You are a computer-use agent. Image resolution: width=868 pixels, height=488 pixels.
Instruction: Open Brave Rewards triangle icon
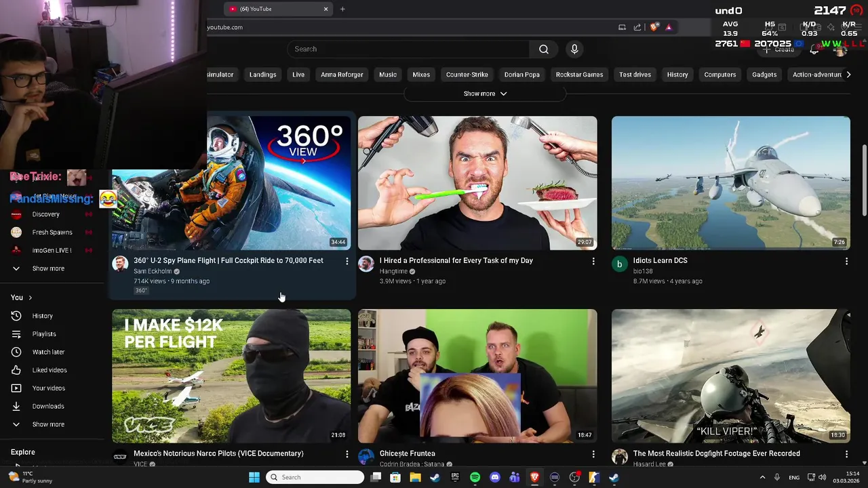[669, 27]
